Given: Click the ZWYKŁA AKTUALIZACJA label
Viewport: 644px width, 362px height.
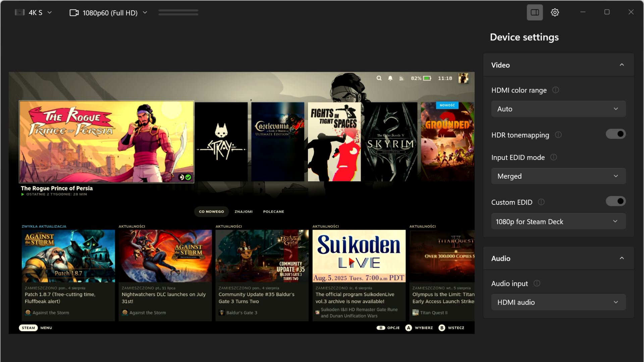Looking at the screenshot, I should pyautogui.click(x=44, y=226).
